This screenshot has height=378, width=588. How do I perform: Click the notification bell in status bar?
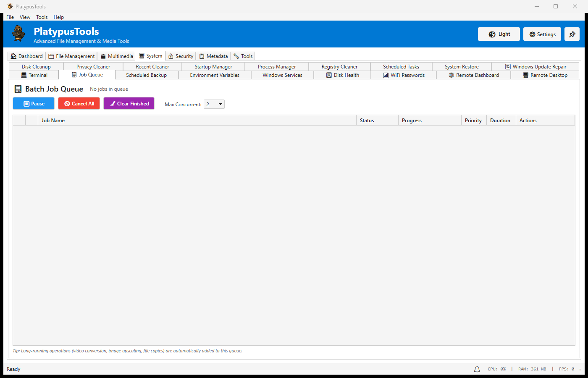(477, 369)
